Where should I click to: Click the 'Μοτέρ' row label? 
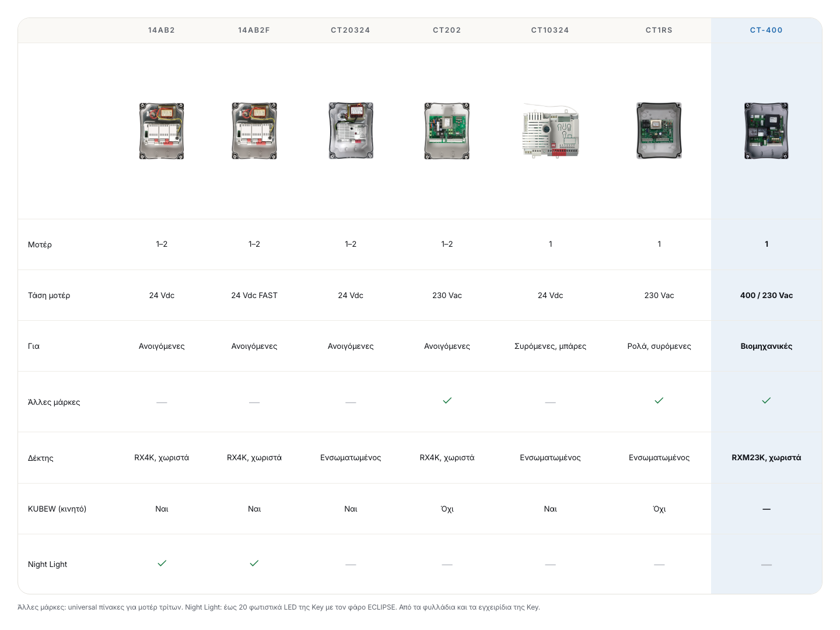[40, 244]
